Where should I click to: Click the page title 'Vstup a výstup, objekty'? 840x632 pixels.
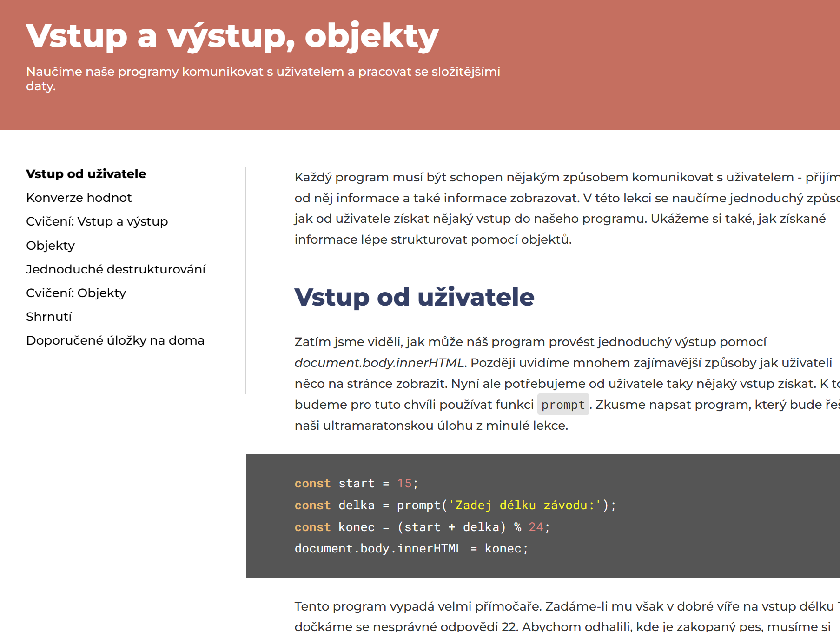click(231, 36)
